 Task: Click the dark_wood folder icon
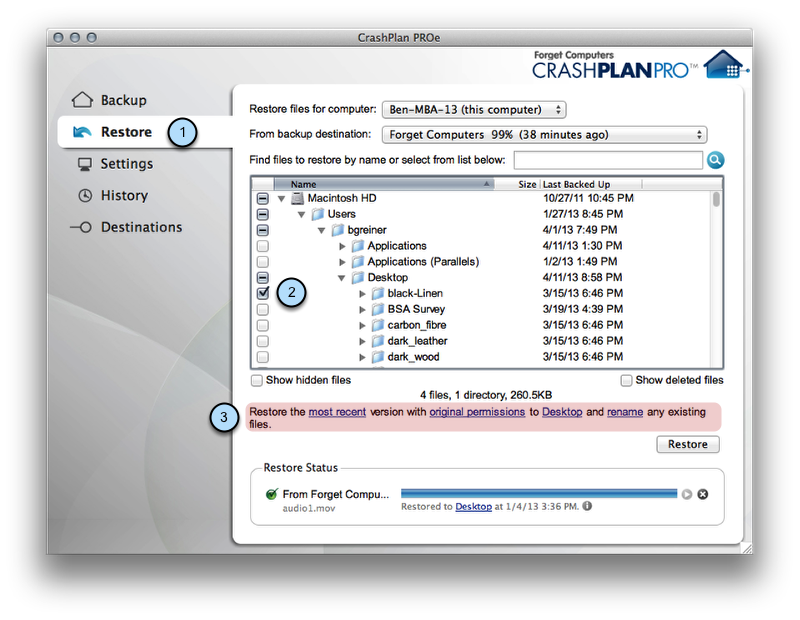pyautogui.click(x=378, y=356)
